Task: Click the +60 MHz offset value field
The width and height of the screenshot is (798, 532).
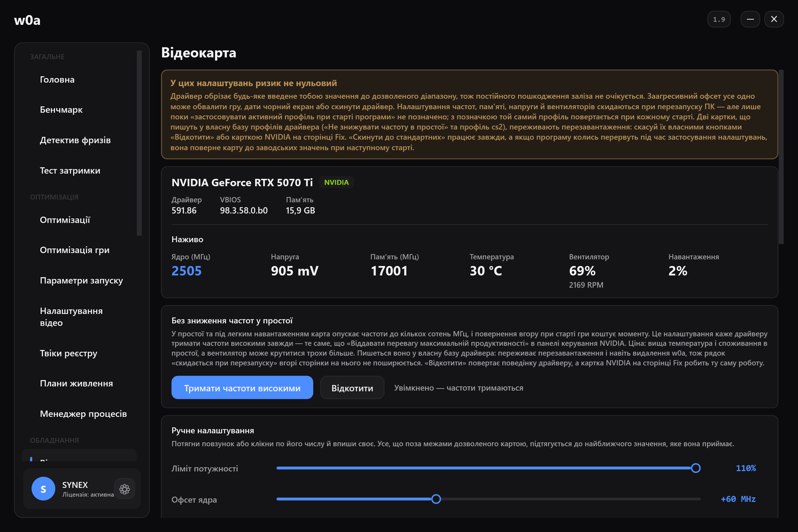Action: [738, 499]
